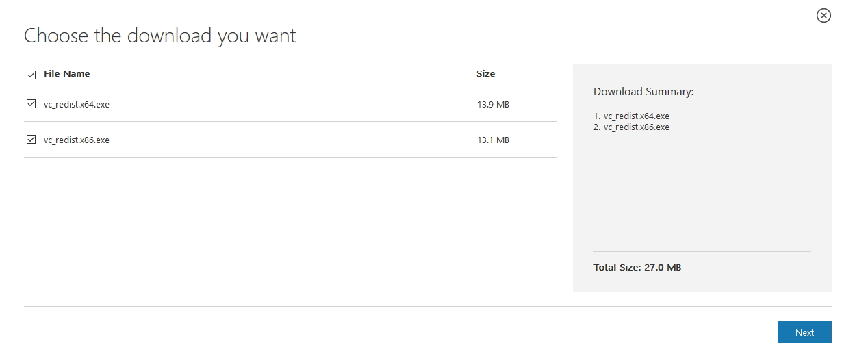The height and width of the screenshot is (350, 868).
Task: Click the 13.1 MB size value
Action: pyautogui.click(x=493, y=140)
